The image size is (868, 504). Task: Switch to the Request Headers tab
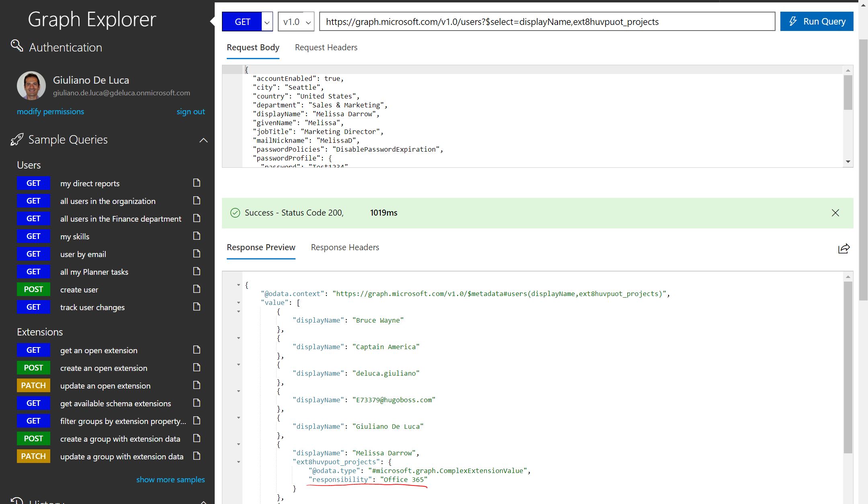[x=326, y=47]
